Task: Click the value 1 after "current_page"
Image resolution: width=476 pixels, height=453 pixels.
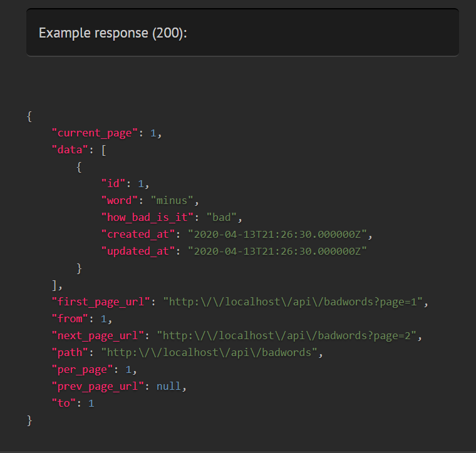Action: tap(153, 133)
